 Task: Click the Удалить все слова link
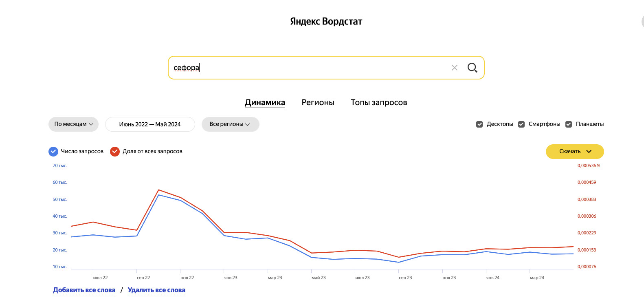click(156, 290)
